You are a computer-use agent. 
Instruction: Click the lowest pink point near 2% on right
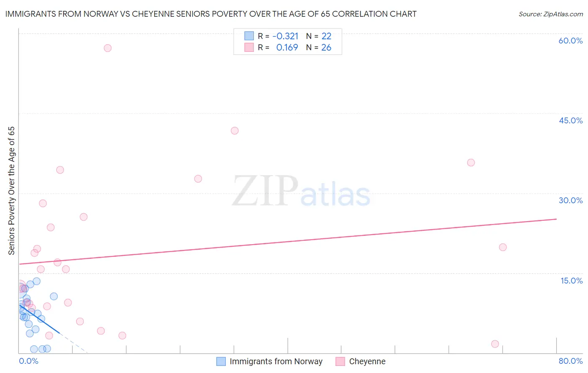tap(495, 344)
